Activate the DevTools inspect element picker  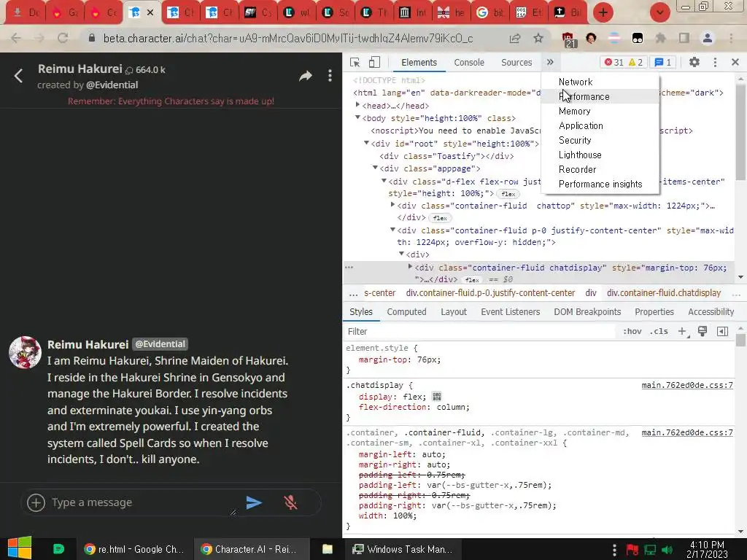click(355, 63)
